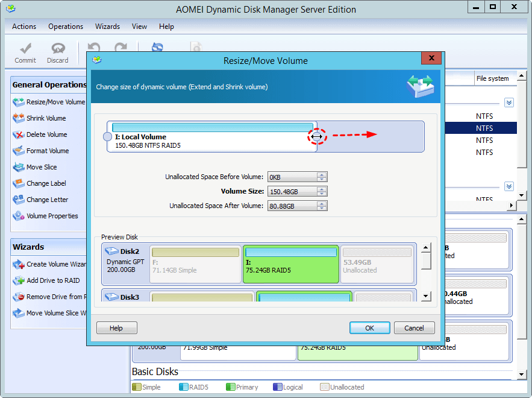
Task: Launch Remove Drive from RAID wizard
Action: (x=49, y=297)
